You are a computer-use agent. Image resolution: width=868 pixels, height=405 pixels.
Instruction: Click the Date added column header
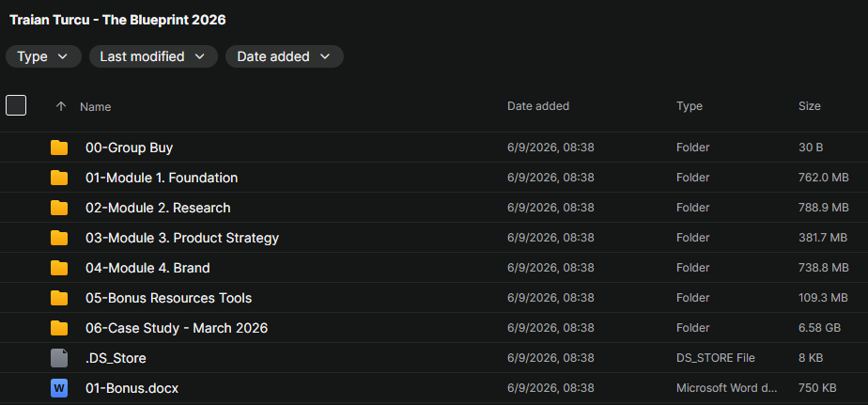(x=538, y=106)
